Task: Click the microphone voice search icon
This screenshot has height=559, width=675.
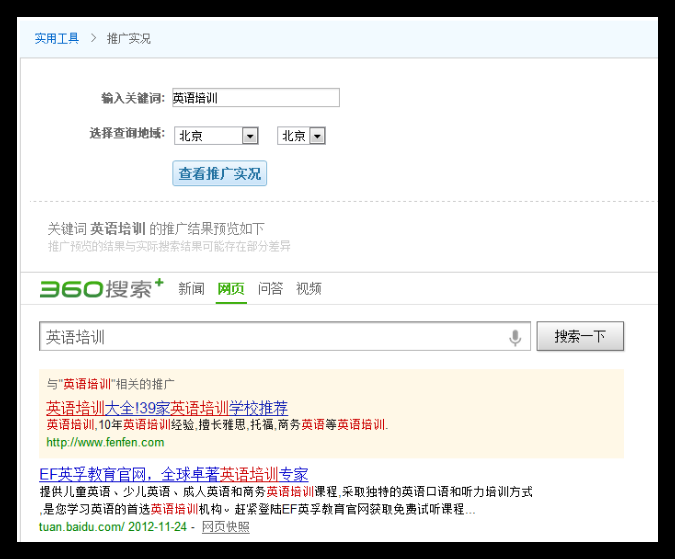Action: [x=515, y=337]
